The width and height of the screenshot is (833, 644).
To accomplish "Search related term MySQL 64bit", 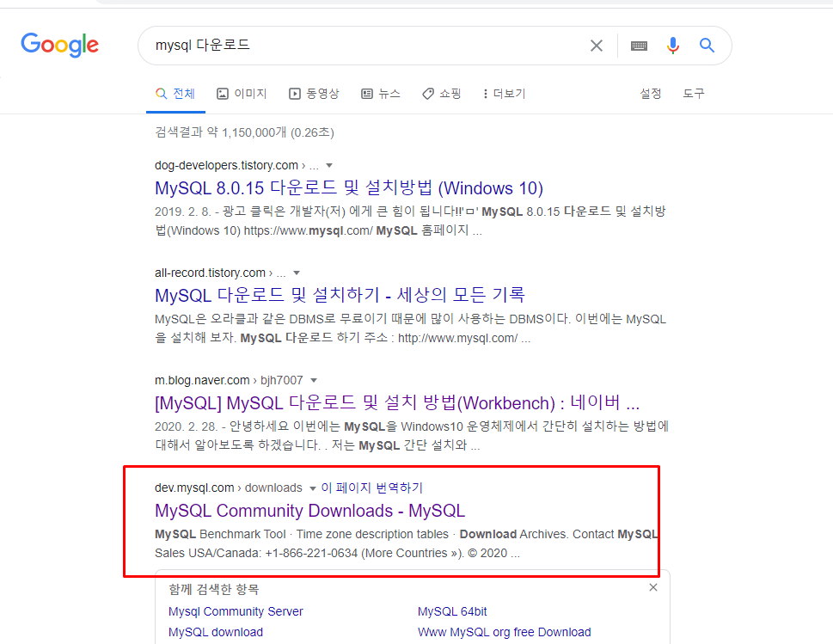I will click(452, 611).
